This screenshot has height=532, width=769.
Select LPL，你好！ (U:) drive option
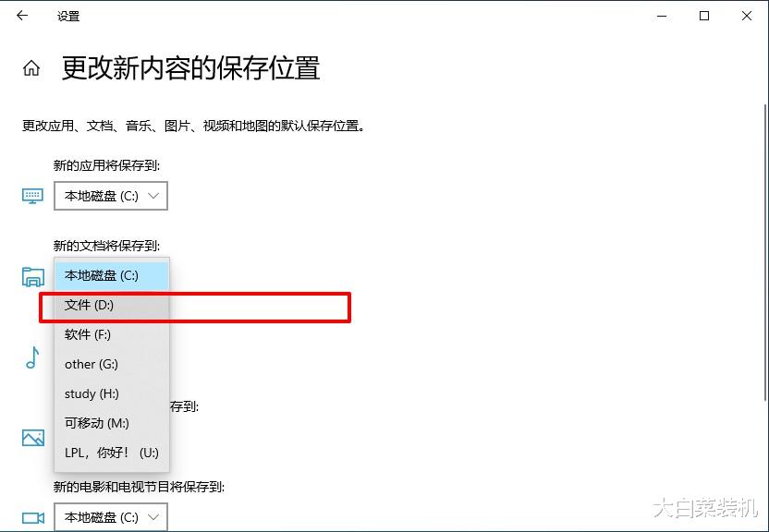coord(112,453)
